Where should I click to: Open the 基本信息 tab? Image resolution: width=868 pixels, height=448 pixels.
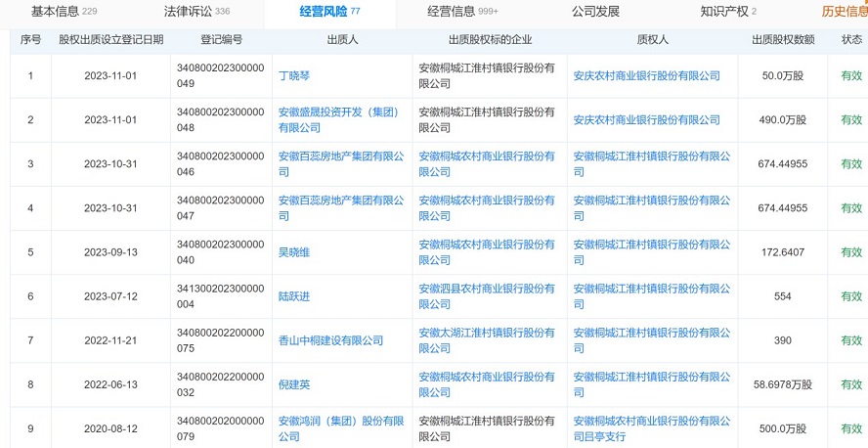[x=64, y=11]
